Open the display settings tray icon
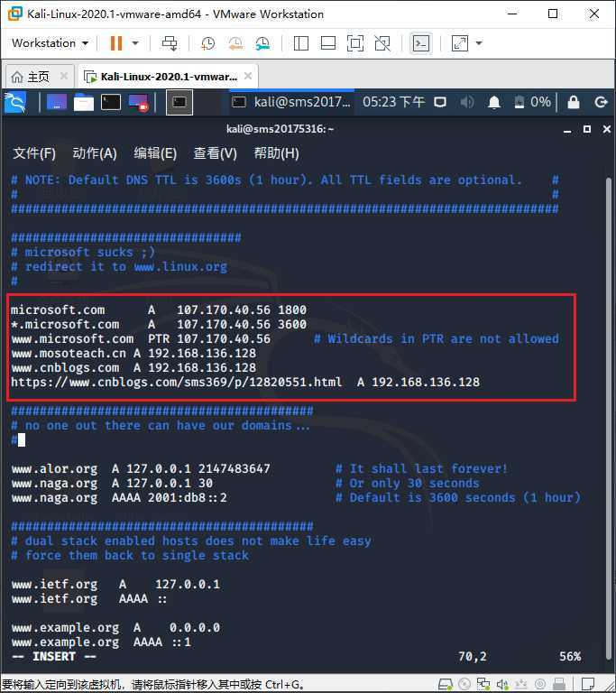 coord(440,103)
